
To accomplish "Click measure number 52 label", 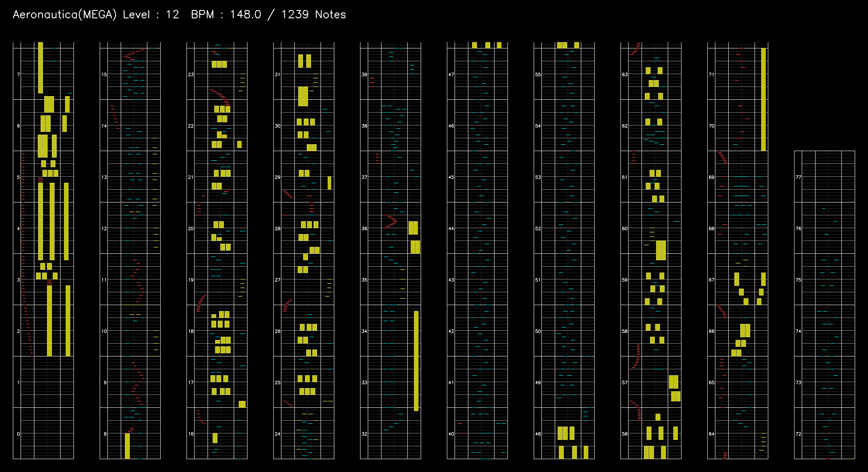I will (x=538, y=228).
